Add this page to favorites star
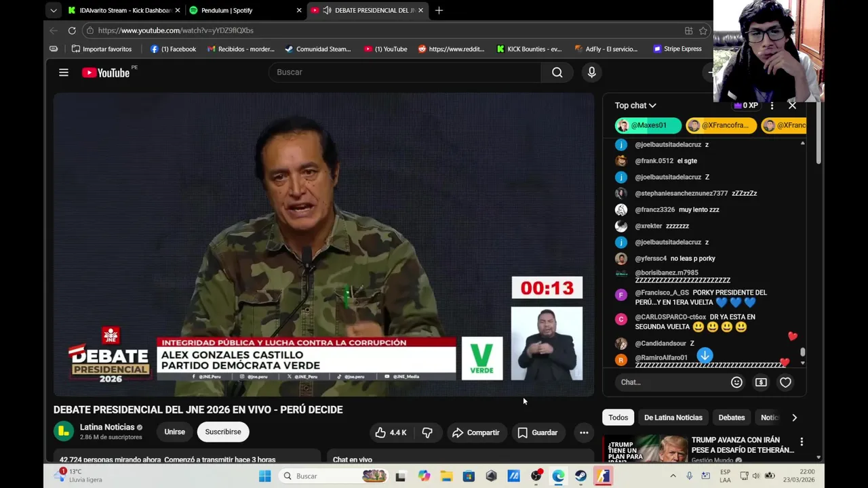The image size is (868, 488). pyautogui.click(x=703, y=30)
